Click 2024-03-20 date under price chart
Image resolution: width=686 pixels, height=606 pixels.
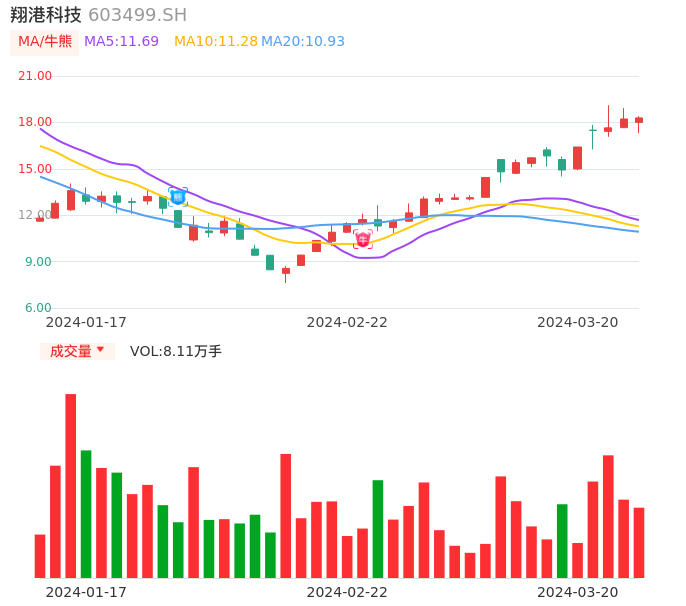[578, 322]
